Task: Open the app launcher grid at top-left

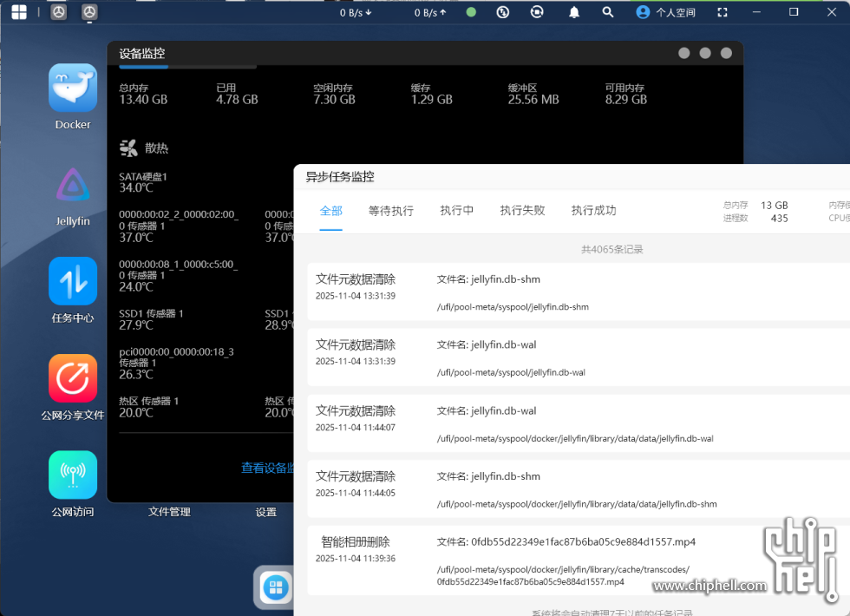Action: (x=18, y=12)
